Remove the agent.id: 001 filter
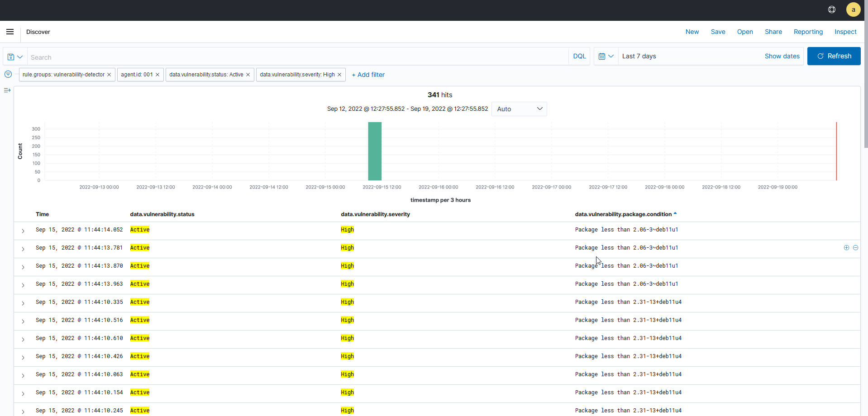The image size is (868, 416). [x=157, y=74]
